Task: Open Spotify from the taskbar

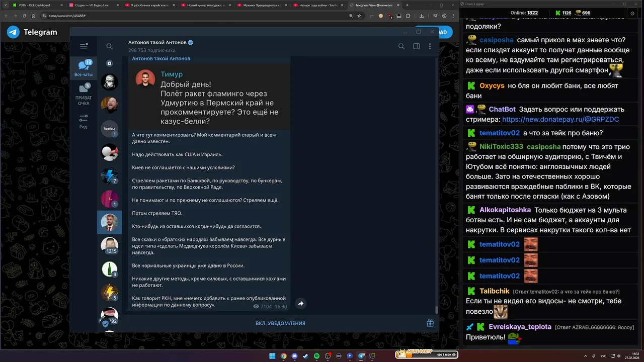Action: pos(316,356)
